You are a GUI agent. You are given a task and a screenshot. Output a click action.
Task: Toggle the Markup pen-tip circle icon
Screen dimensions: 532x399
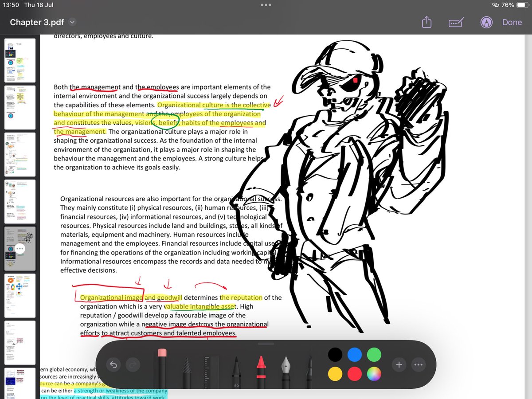pos(487,22)
